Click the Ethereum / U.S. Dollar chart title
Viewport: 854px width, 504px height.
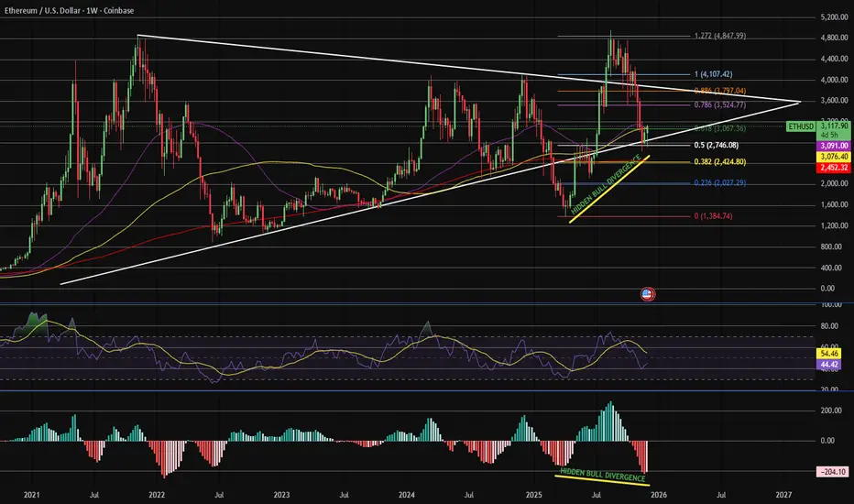(69, 10)
